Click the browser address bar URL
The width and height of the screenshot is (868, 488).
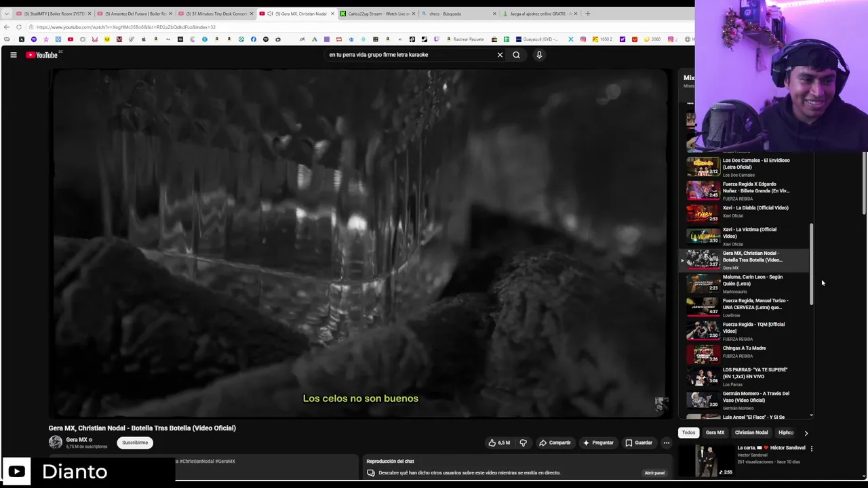tap(126, 27)
